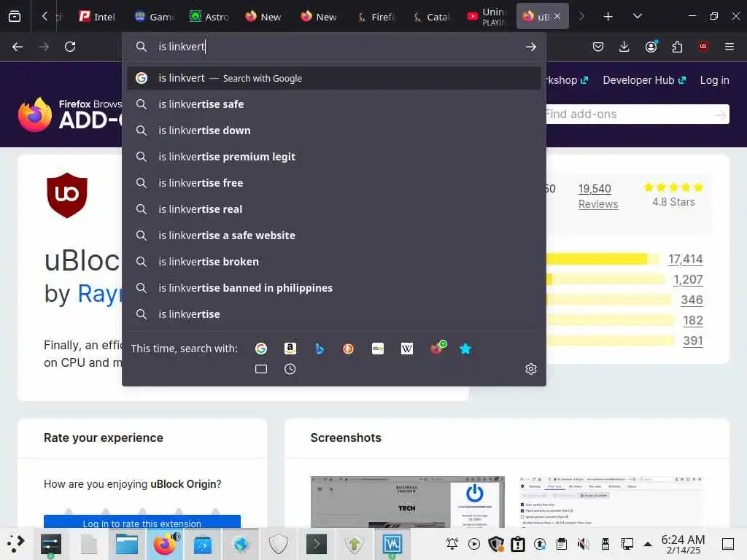Open uBlock Origin toolbar popup
This screenshot has height=560, width=747.
[x=703, y=46]
